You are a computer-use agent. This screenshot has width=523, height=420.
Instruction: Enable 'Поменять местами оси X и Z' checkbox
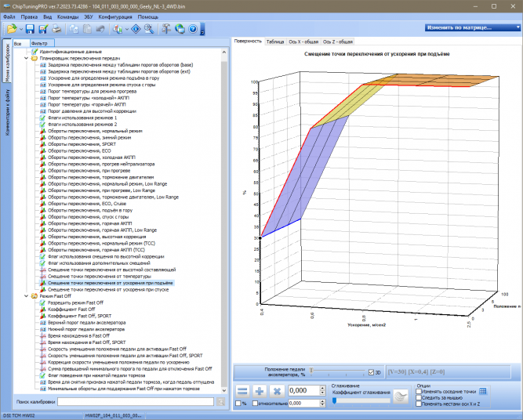point(419,404)
